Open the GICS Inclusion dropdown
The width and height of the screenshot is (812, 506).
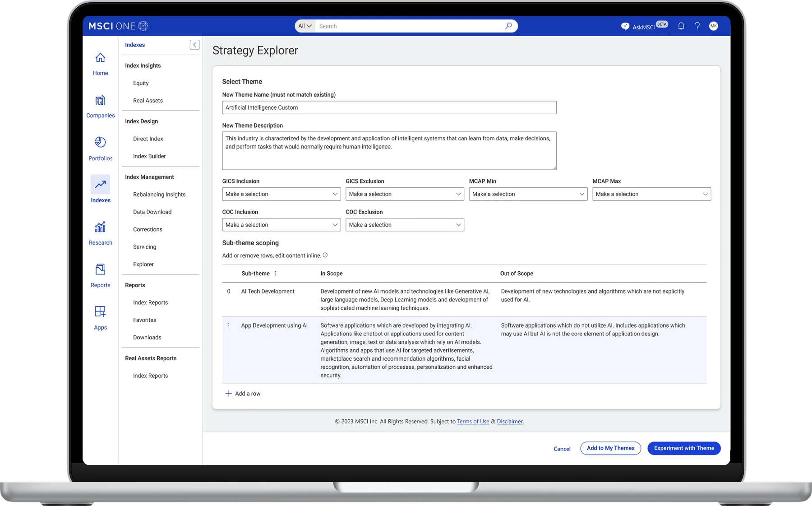tap(281, 194)
